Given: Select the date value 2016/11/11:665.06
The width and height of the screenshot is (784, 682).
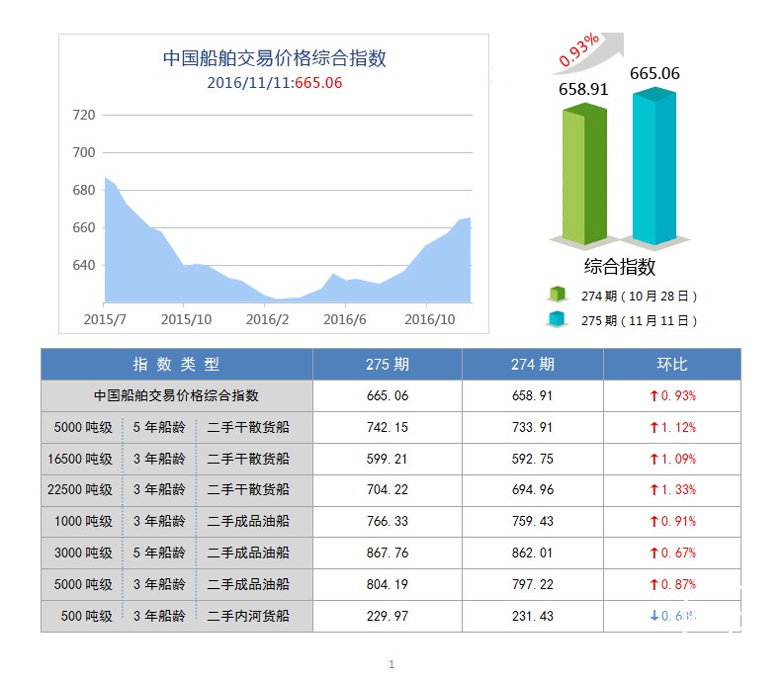Looking at the screenshot, I should (x=275, y=82).
